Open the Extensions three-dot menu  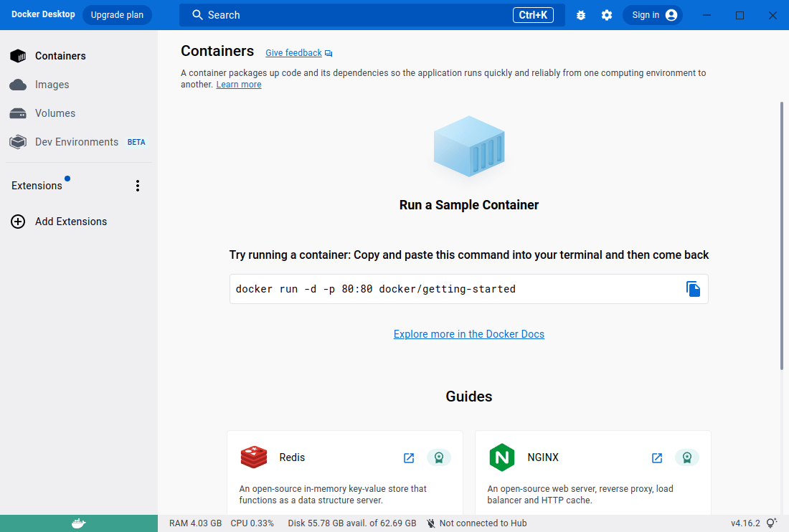coord(138,186)
